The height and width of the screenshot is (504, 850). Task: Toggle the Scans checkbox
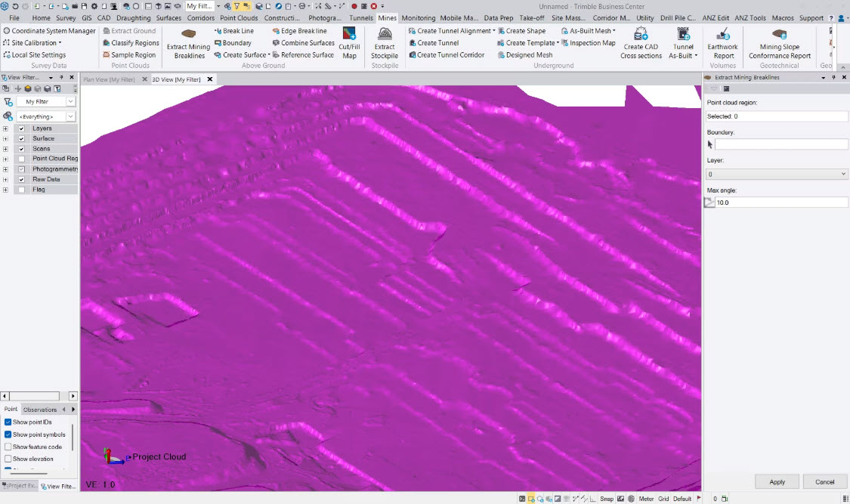(22, 149)
